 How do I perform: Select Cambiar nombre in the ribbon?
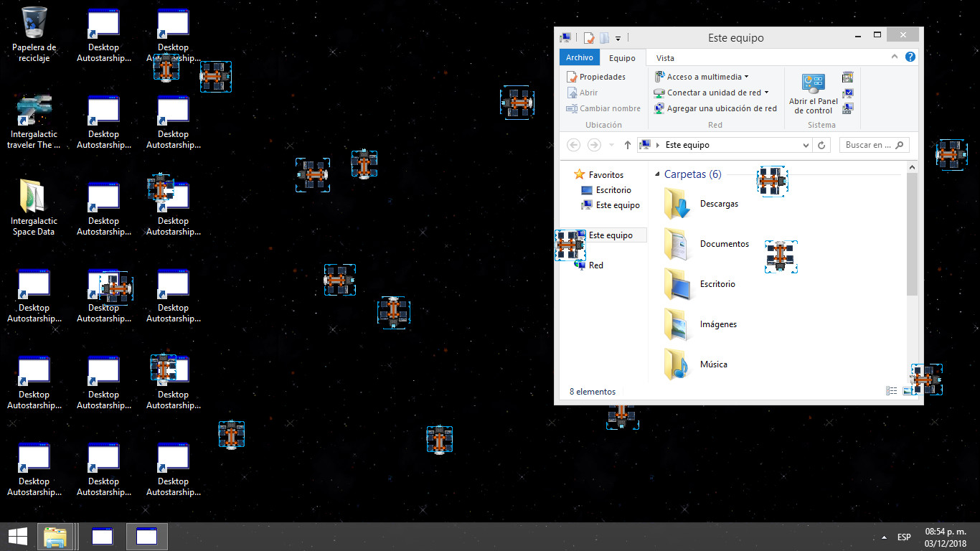click(608, 108)
